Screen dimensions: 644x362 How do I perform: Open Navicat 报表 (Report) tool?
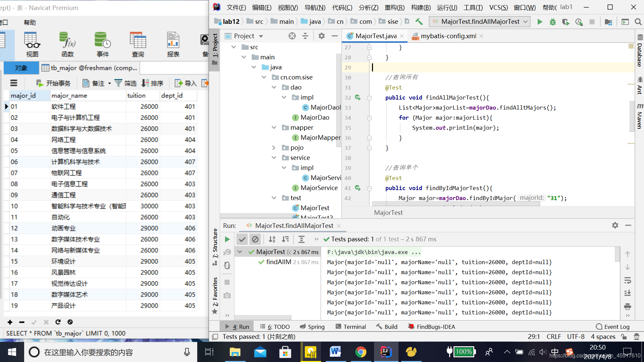[x=173, y=45]
